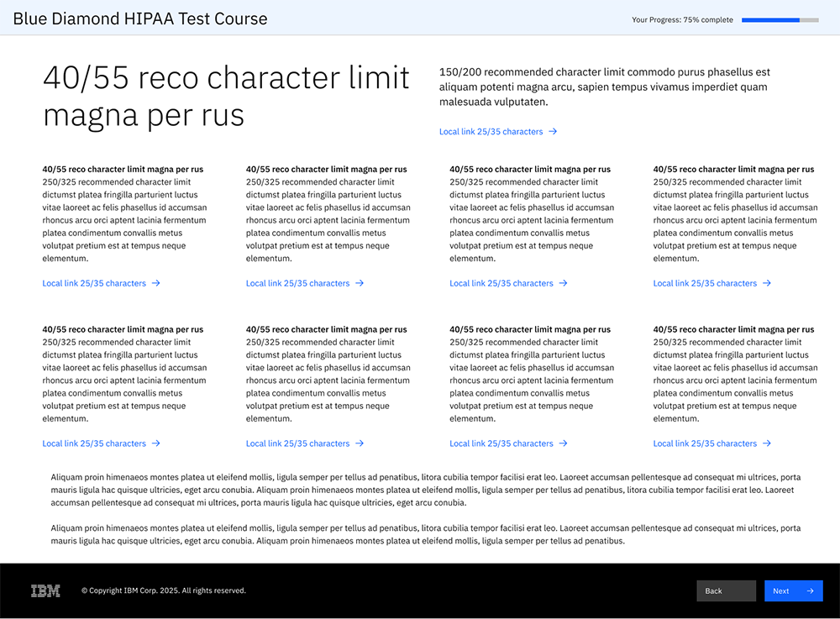
Task: Go to the next page with Next
Action: [x=792, y=591]
